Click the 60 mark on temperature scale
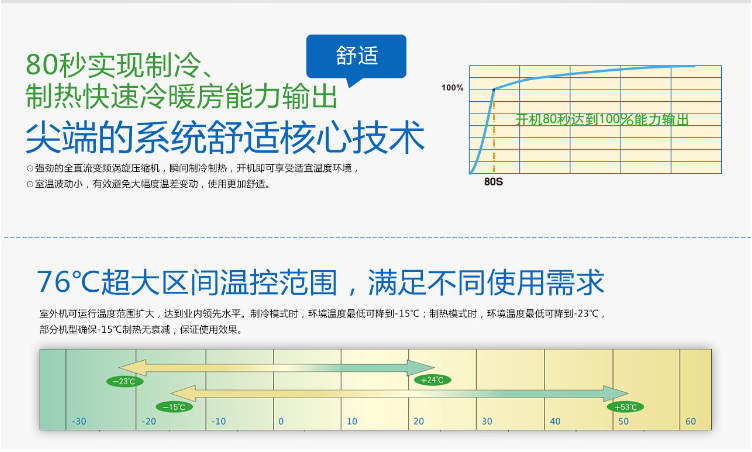 coord(690,422)
